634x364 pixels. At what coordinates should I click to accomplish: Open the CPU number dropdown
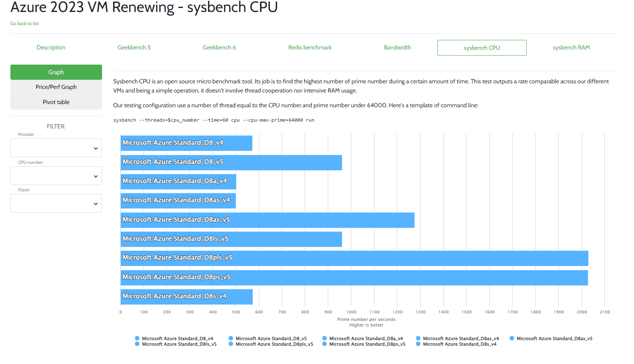pos(56,175)
